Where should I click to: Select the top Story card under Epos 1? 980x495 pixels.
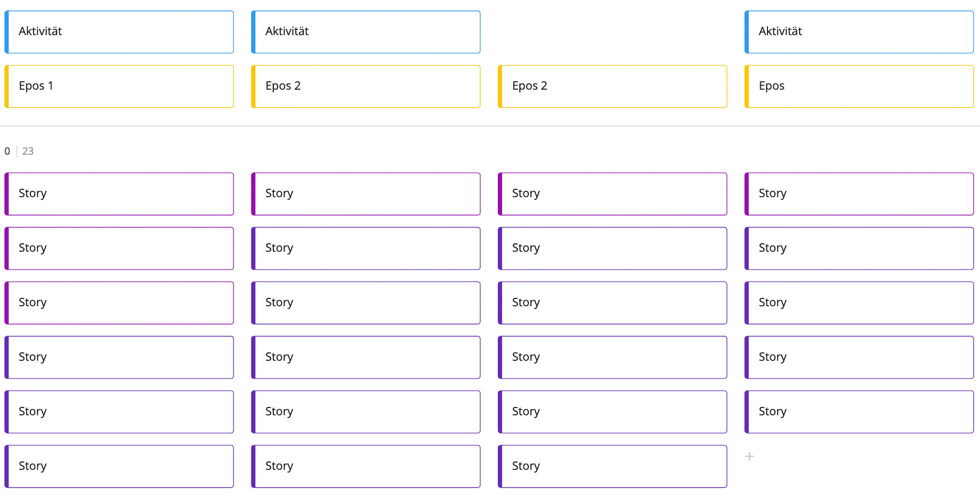[x=119, y=193]
